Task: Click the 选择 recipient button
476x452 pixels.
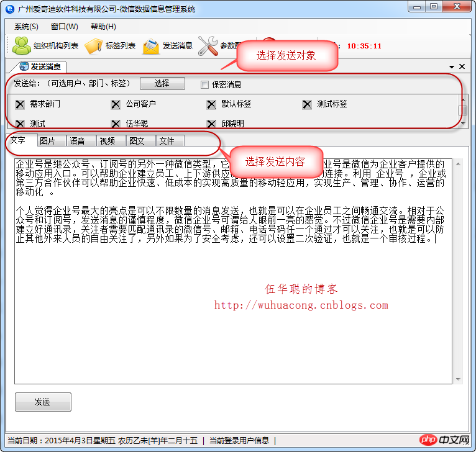Action: (162, 83)
